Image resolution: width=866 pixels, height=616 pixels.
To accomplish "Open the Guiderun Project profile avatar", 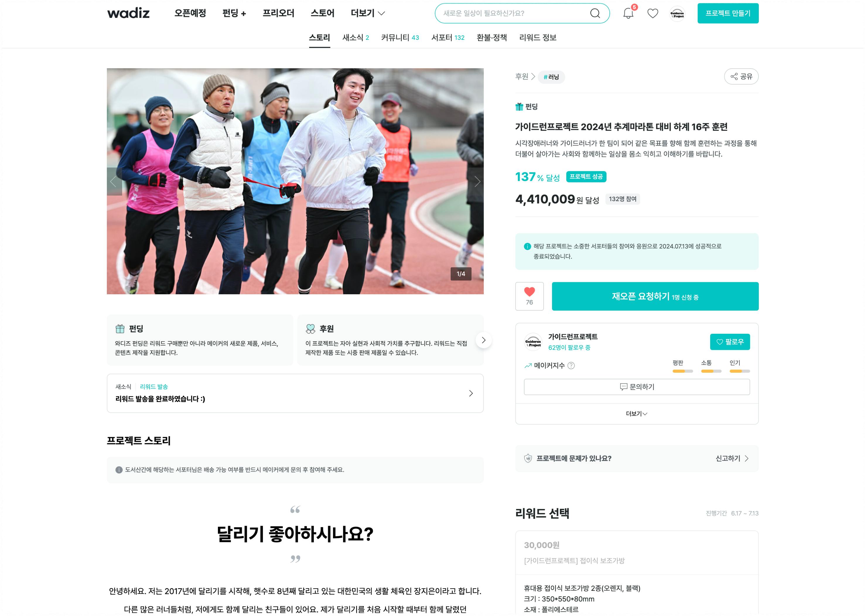I will click(677, 14).
